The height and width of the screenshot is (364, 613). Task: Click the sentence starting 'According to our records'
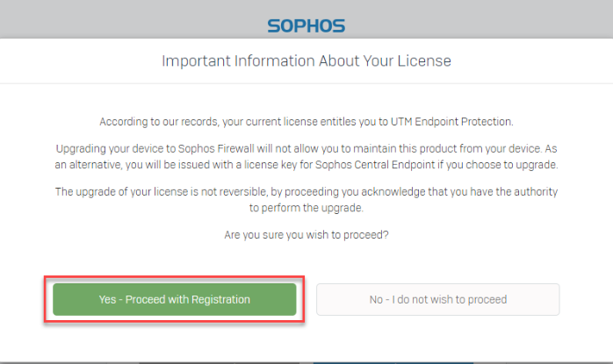pyautogui.click(x=306, y=122)
